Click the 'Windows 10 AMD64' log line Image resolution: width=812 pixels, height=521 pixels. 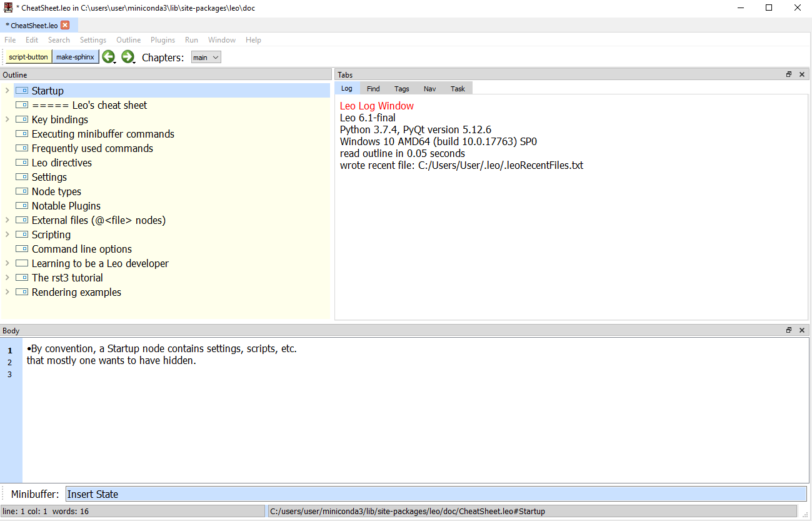tap(438, 142)
